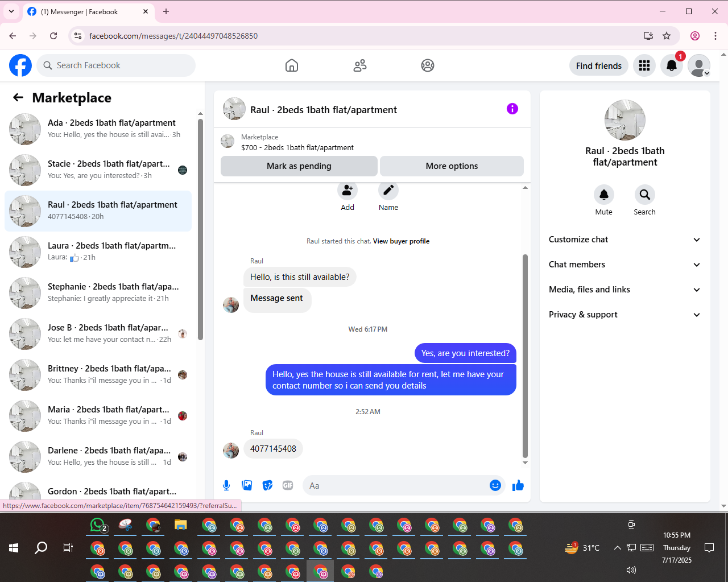Open WhatsApp from the taskbar
The height and width of the screenshot is (582, 728).
pyautogui.click(x=98, y=526)
